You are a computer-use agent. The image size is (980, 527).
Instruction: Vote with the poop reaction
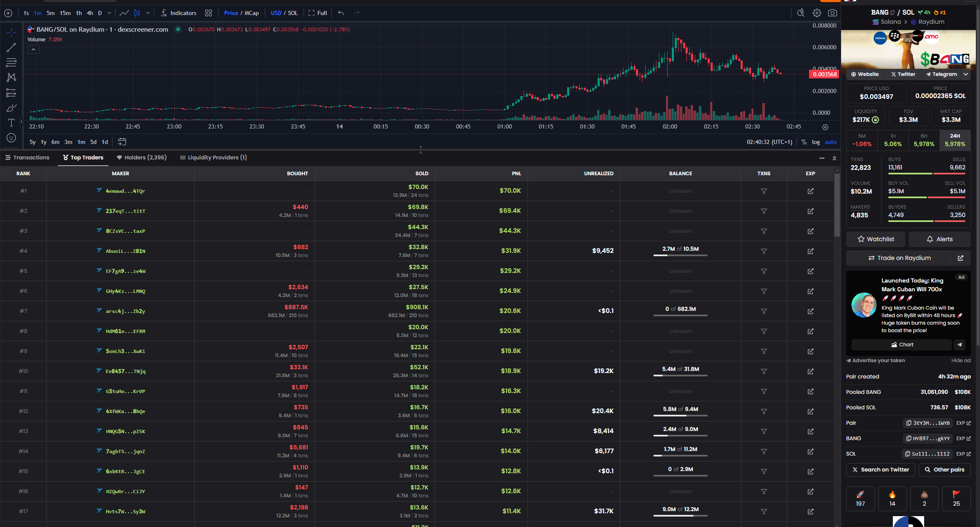tap(924, 499)
